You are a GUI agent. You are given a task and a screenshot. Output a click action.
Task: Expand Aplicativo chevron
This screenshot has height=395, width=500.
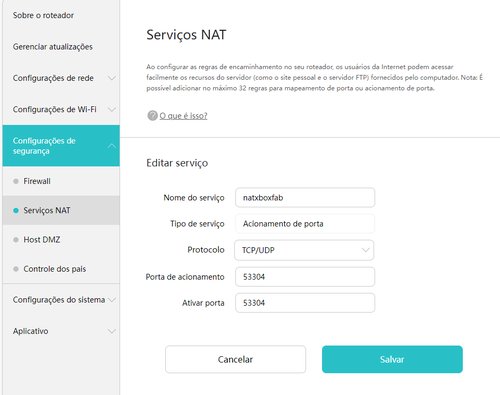(112, 331)
